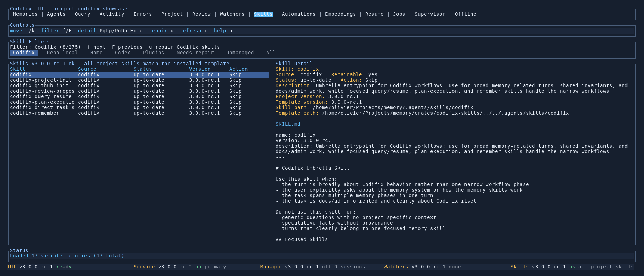Go to the Watchers tab
This screenshot has height=276, width=644.
232,14
